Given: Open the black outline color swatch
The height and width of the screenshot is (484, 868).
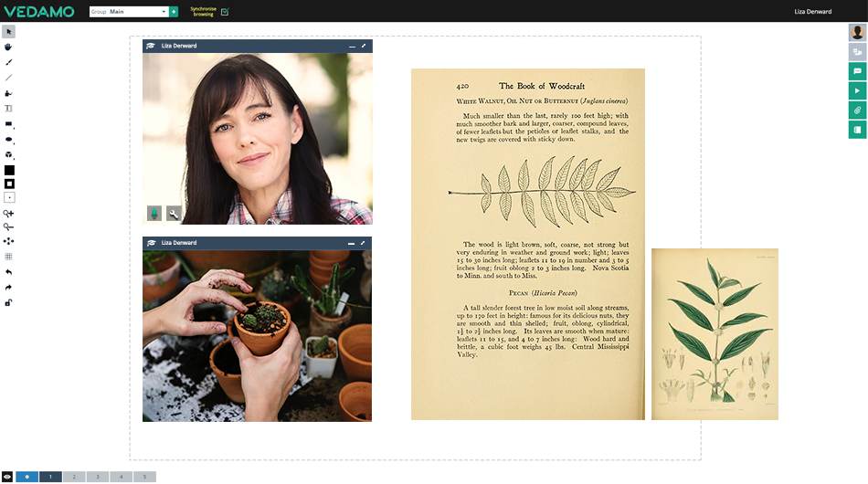Looking at the screenshot, I should 9,184.
